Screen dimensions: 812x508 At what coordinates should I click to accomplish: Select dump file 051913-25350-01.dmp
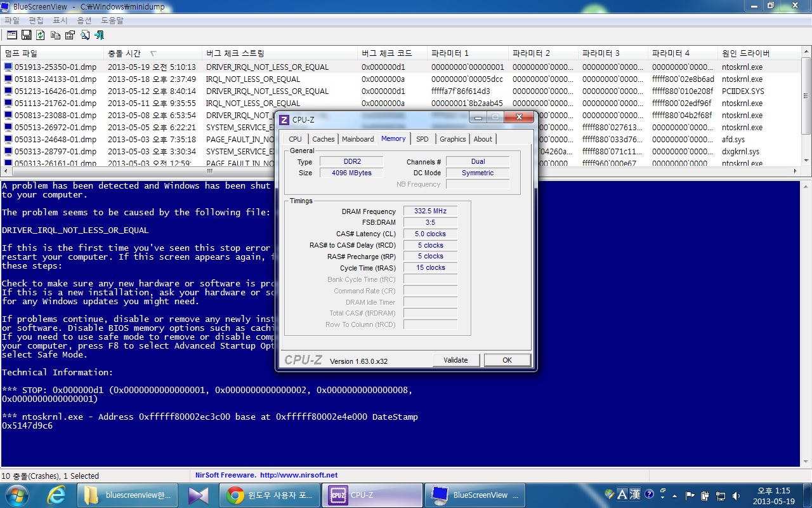pos(55,67)
